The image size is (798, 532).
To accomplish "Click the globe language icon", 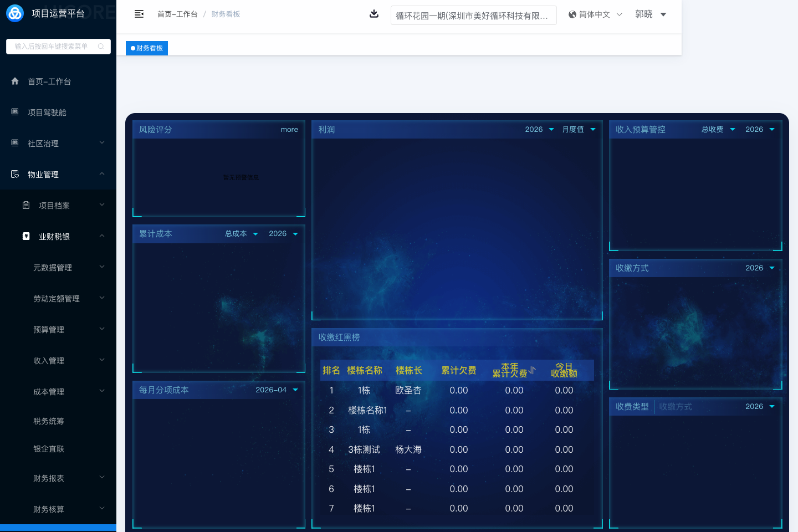I will click(x=572, y=14).
